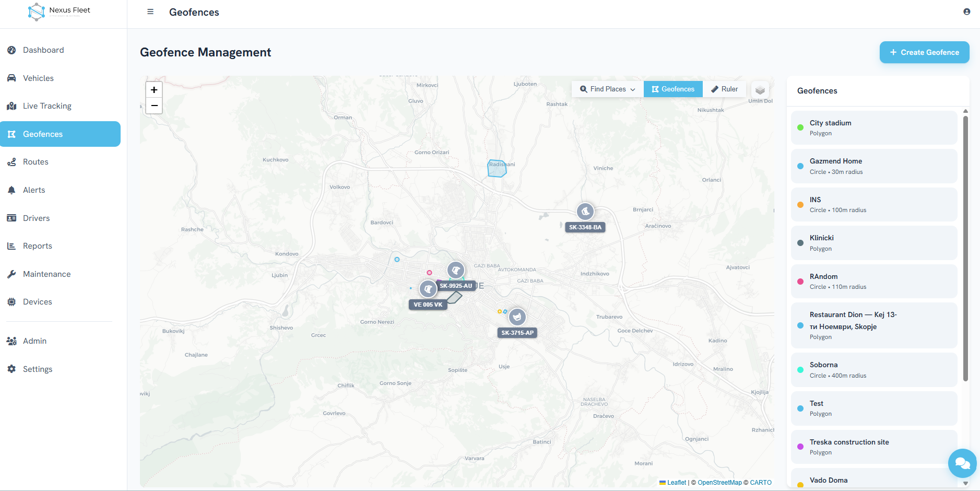Select vehicle marker SK-3348-BA on map
The width and height of the screenshot is (980, 491).
coord(585,212)
